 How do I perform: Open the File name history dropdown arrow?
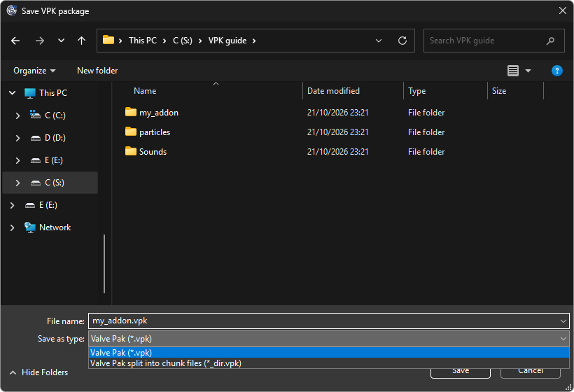pos(563,321)
